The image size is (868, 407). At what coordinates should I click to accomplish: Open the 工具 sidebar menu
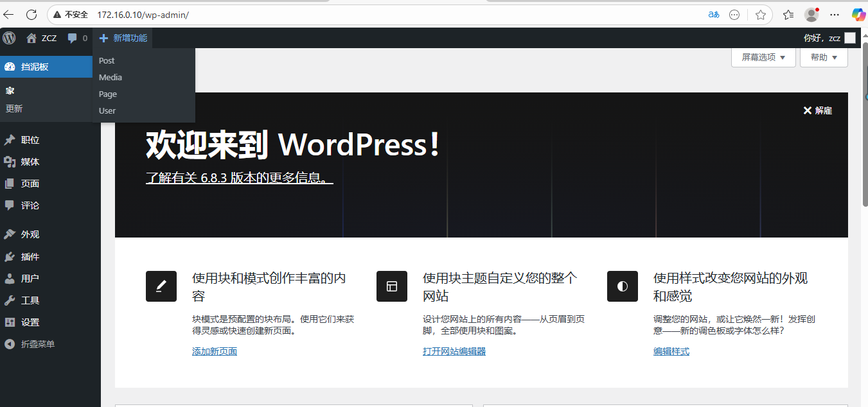[50, 300]
